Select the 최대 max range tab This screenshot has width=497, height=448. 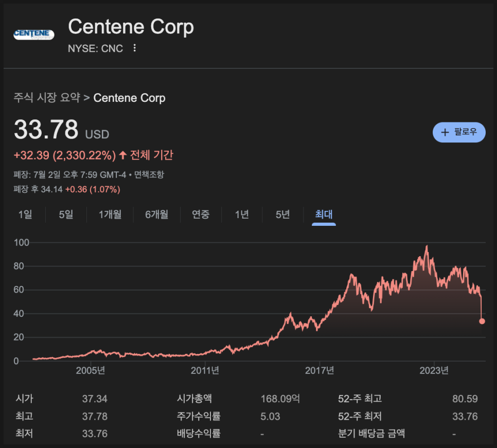pyautogui.click(x=324, y=214)
